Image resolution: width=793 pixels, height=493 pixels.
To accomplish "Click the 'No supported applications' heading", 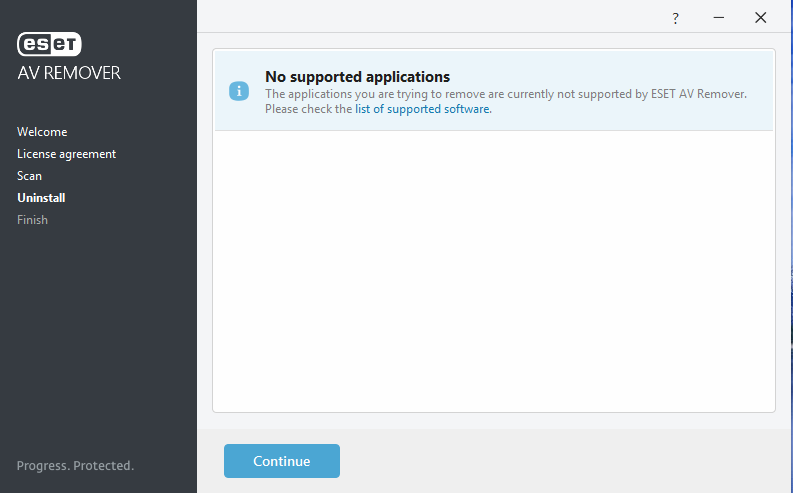I will tap(358, 77).
